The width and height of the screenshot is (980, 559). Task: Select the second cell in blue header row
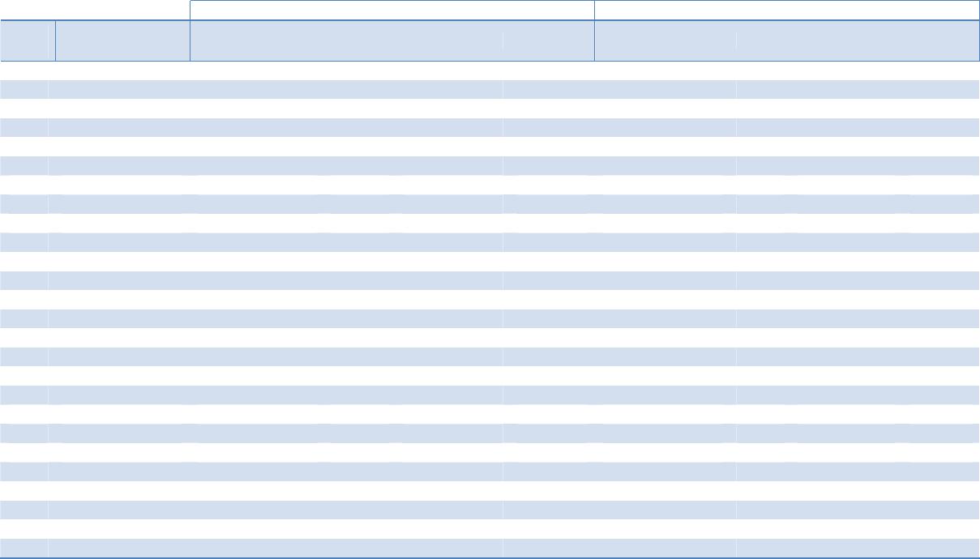[x=122, y=41]
